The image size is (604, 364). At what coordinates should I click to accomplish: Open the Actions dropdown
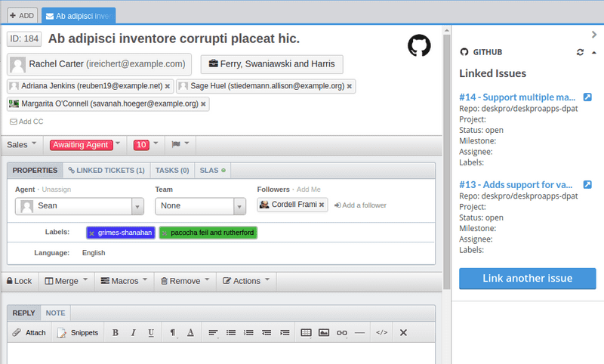246,281
